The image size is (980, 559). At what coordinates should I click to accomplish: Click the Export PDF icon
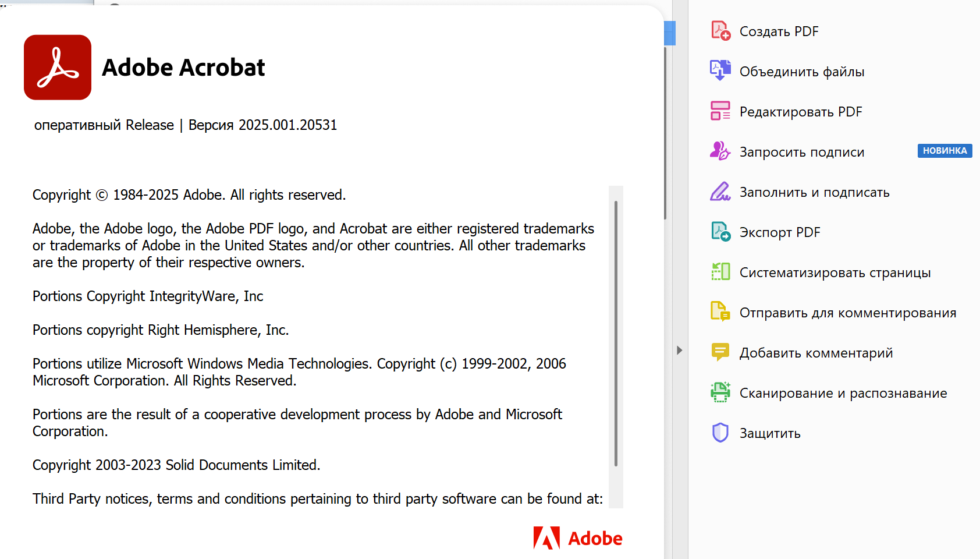pyautogui.click(x=720, y=232)
